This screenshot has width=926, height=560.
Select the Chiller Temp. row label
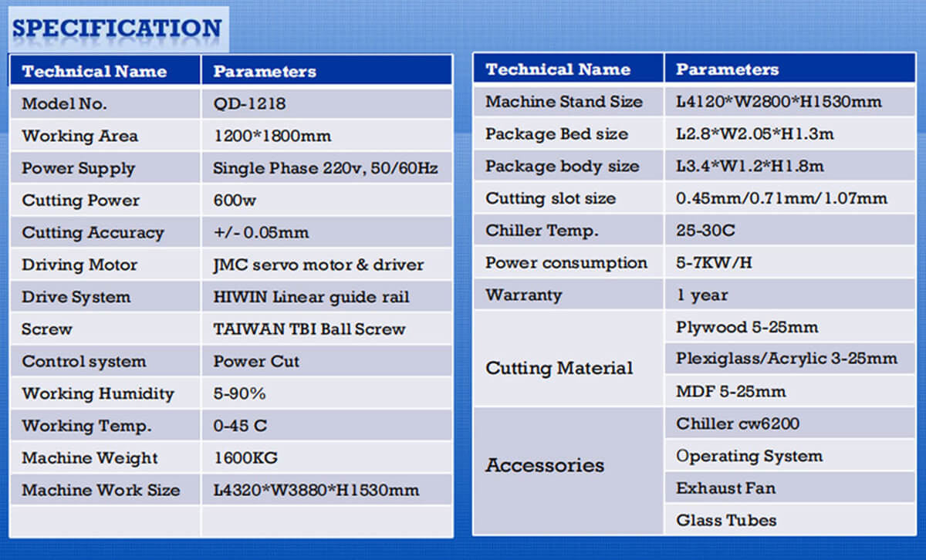click(x=542, y=231)
